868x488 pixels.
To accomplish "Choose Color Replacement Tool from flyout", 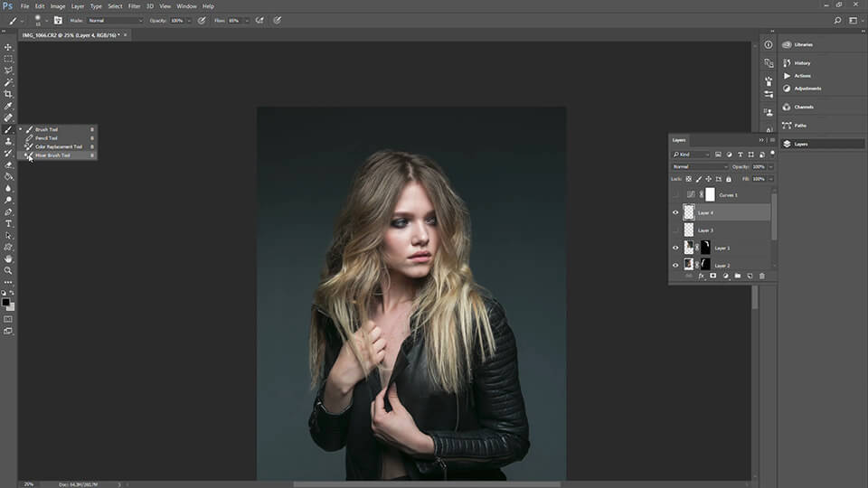I will [x=58, y=146].
